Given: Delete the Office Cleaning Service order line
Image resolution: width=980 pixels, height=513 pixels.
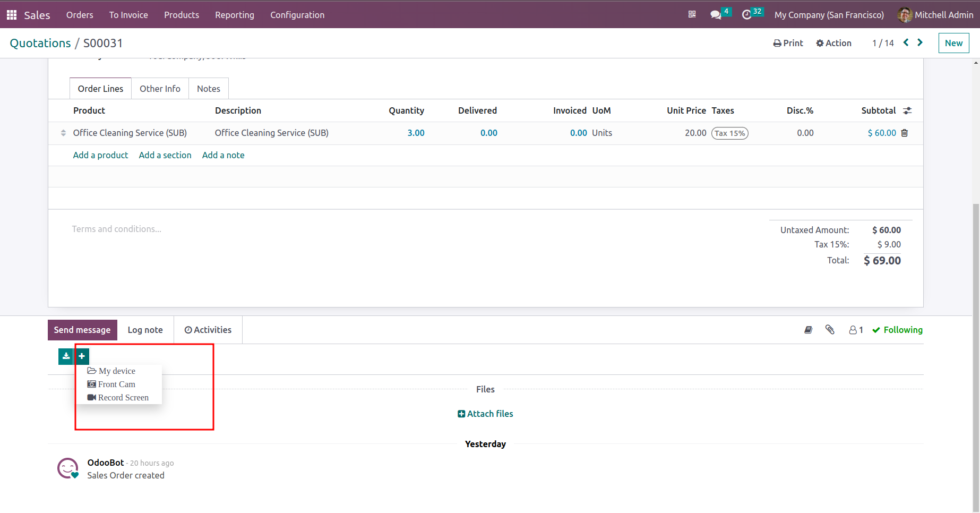Looking at the screenshot, I should (x=905, y=133).
